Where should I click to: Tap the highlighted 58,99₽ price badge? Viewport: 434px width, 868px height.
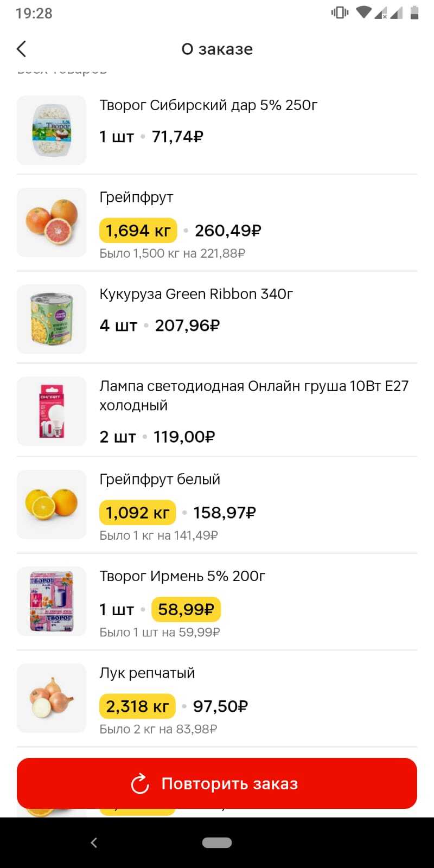186,609
